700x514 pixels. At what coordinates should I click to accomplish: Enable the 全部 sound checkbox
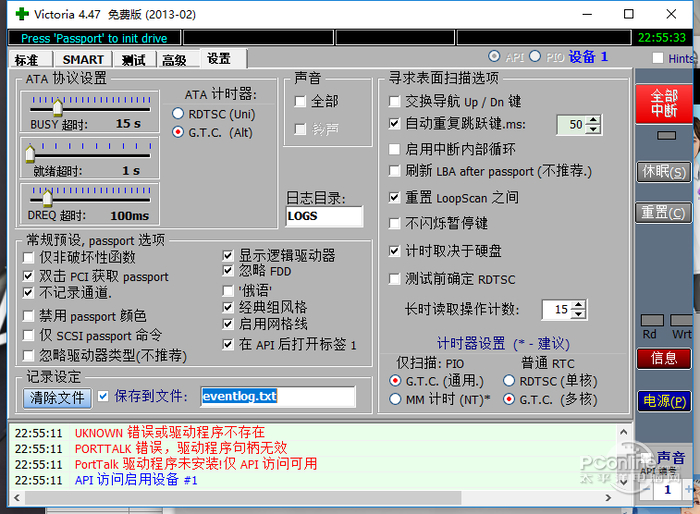(300, 101)
